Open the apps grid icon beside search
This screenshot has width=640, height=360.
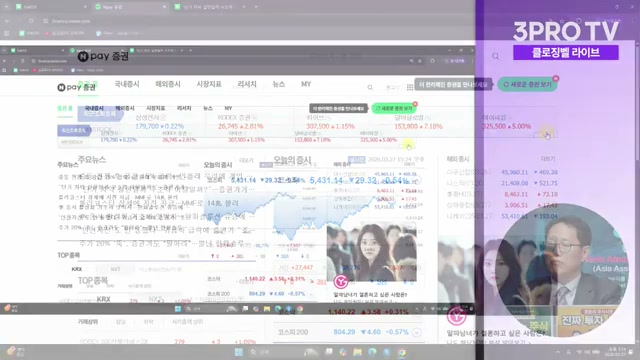[410, 87]
